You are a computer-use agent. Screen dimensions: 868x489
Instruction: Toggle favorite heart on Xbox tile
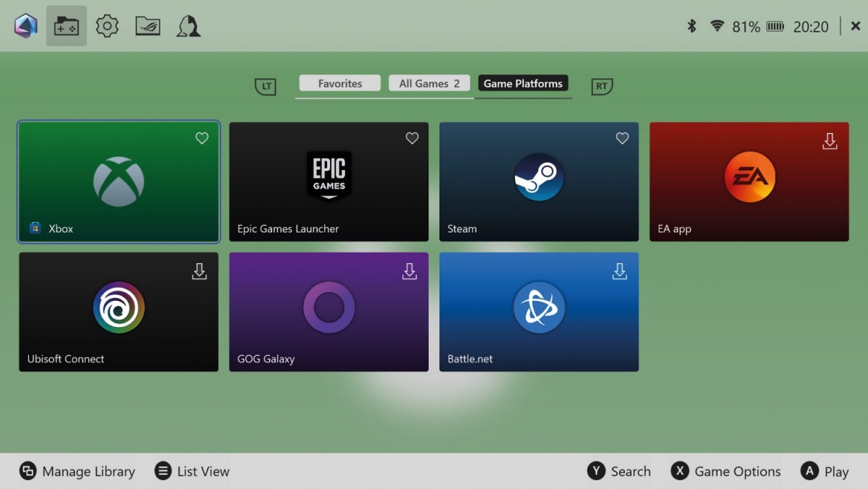tap(202, 138)
